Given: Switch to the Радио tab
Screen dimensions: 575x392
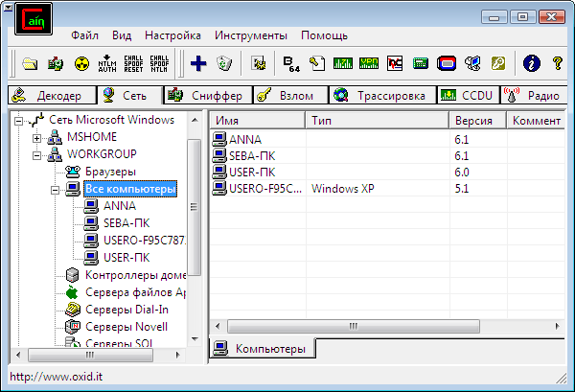Looking at the screenshot, I should click(x=534, y=95).
